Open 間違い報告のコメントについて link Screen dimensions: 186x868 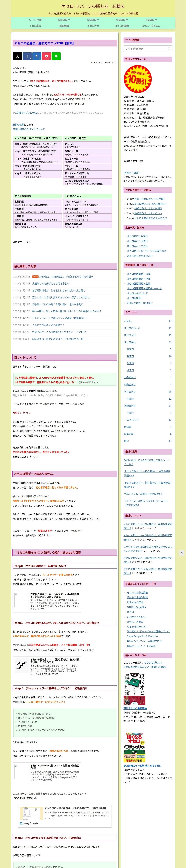29,129
